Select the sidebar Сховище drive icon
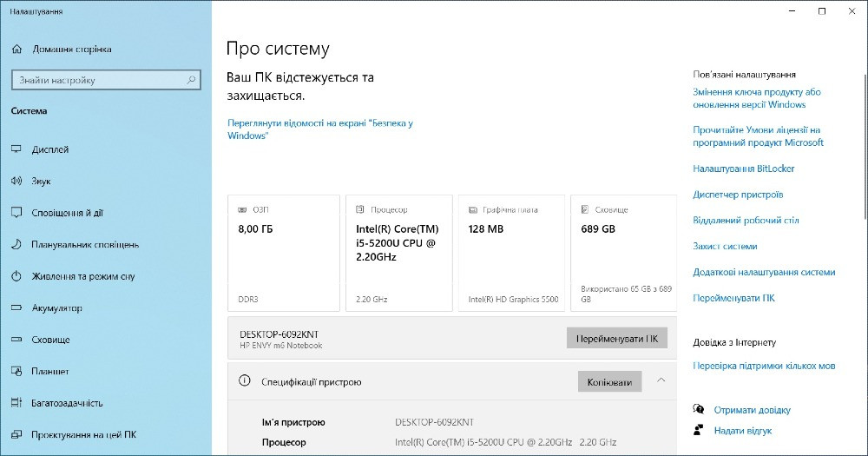Screen dimensions: 868x456 (16, 339)
